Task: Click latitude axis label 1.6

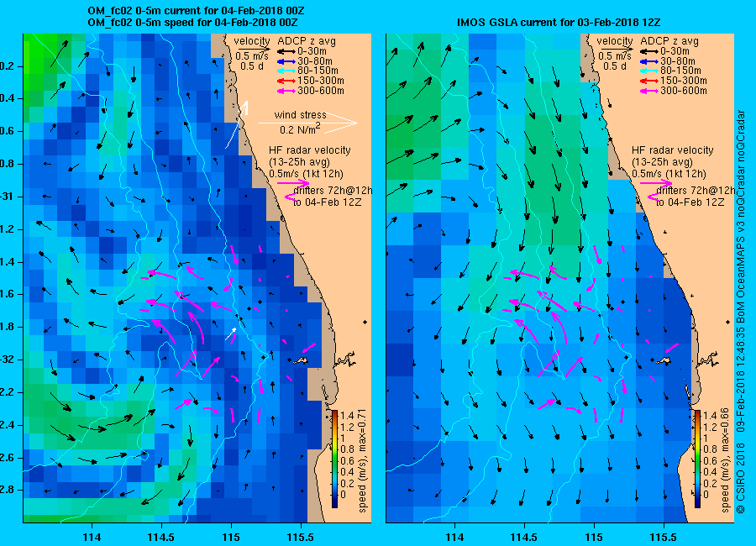Action: [8, 294]
